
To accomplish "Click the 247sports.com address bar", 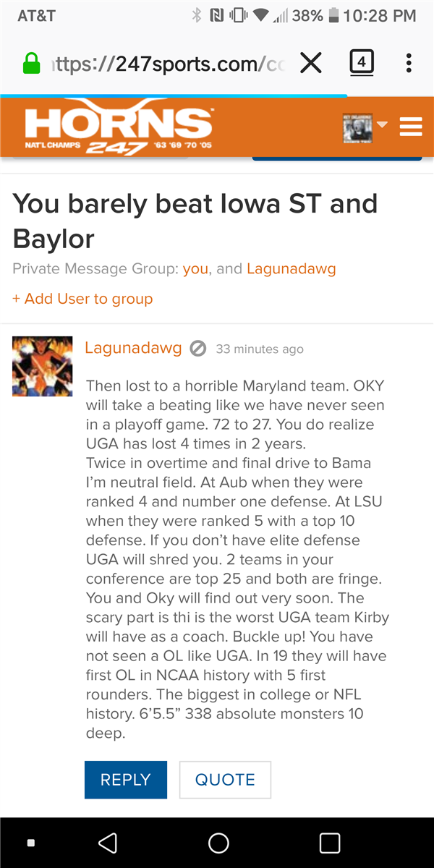I will [169, 64].
